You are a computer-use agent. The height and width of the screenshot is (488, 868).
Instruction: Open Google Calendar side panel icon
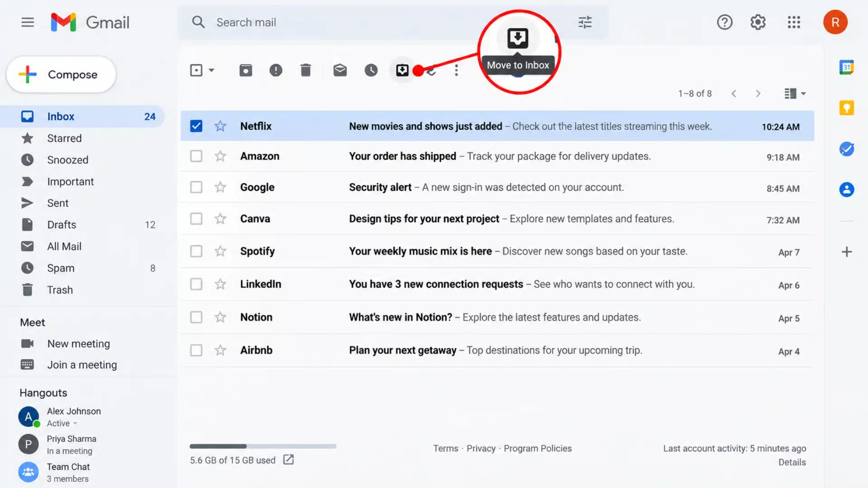[x=846, y=67]
